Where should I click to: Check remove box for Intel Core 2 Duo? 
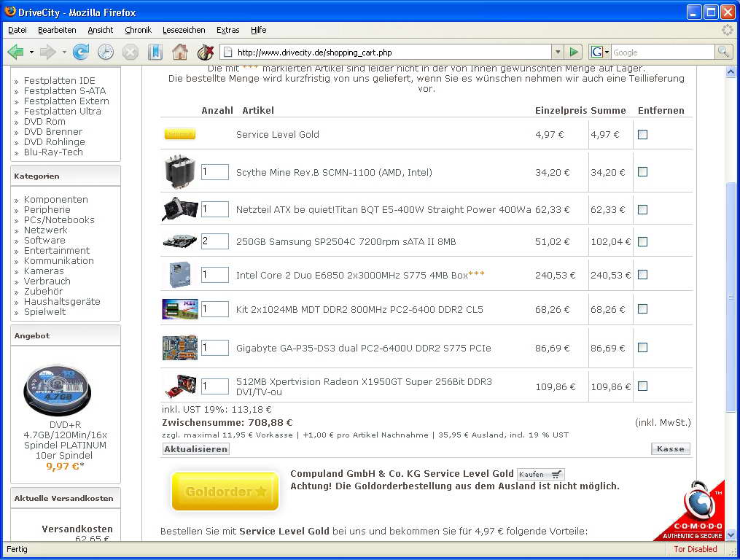click(x=642, y=275)
